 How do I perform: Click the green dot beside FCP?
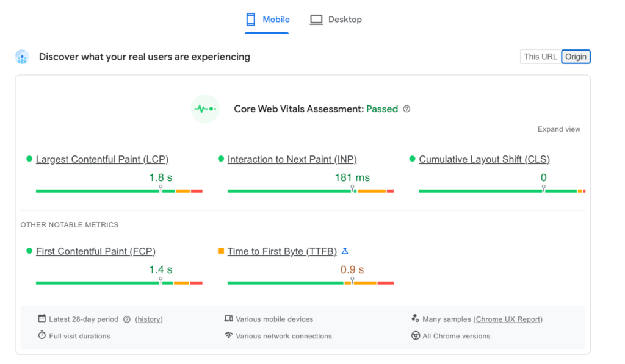pos(29,251)
